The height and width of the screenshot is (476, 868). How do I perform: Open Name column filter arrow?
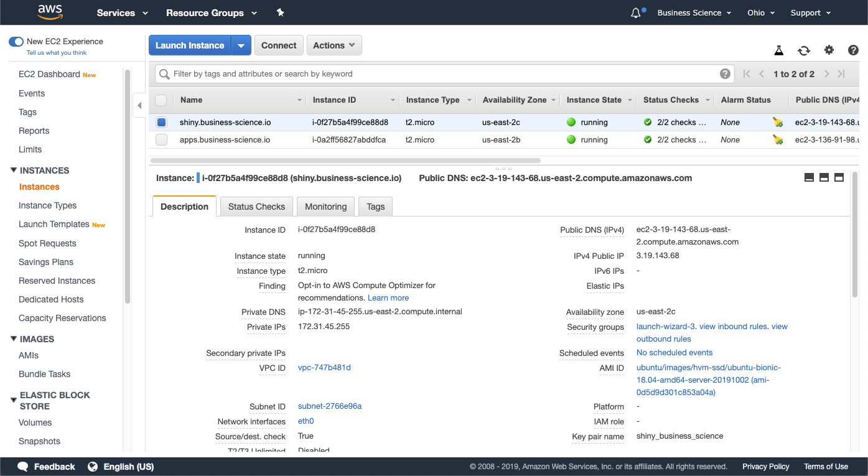[x=299, y=100]
